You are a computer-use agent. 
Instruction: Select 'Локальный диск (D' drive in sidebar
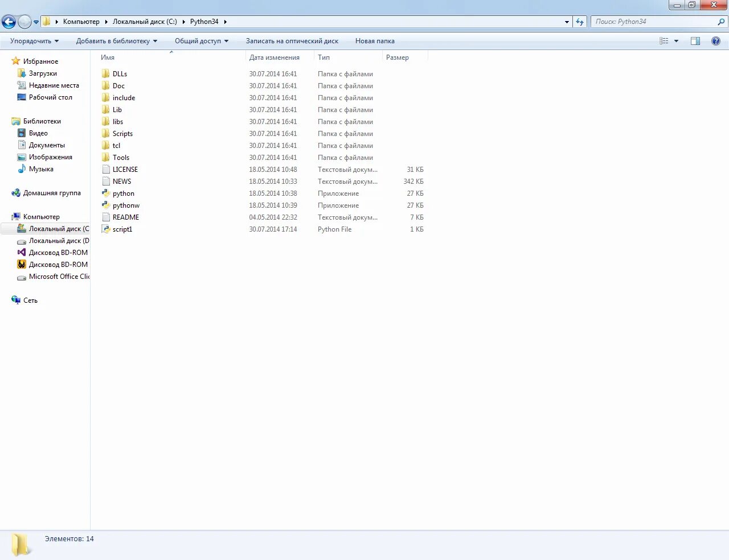coord(59,241)
